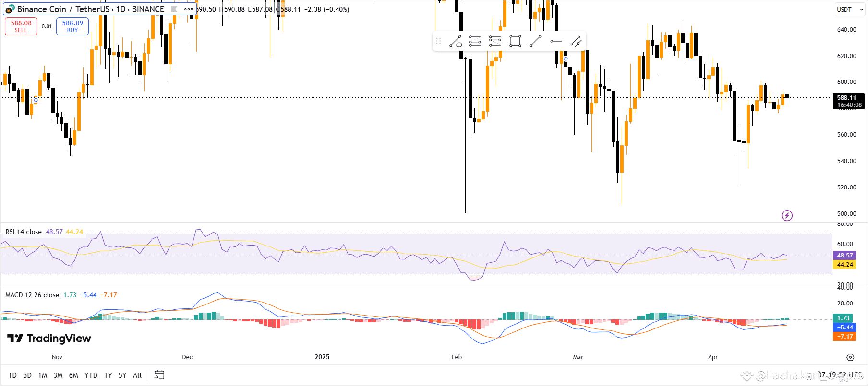Select the 6M time range

[73, 375]
